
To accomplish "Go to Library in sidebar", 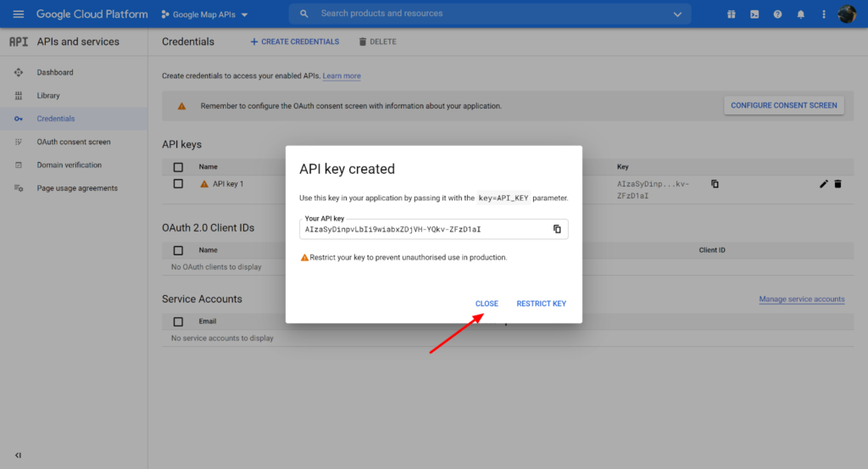I will click(x=48, y=96).
